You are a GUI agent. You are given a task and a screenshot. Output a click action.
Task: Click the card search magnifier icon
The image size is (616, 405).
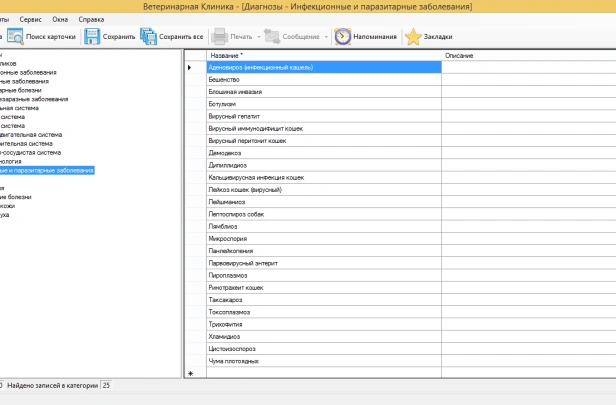click(x=15, y=37)
